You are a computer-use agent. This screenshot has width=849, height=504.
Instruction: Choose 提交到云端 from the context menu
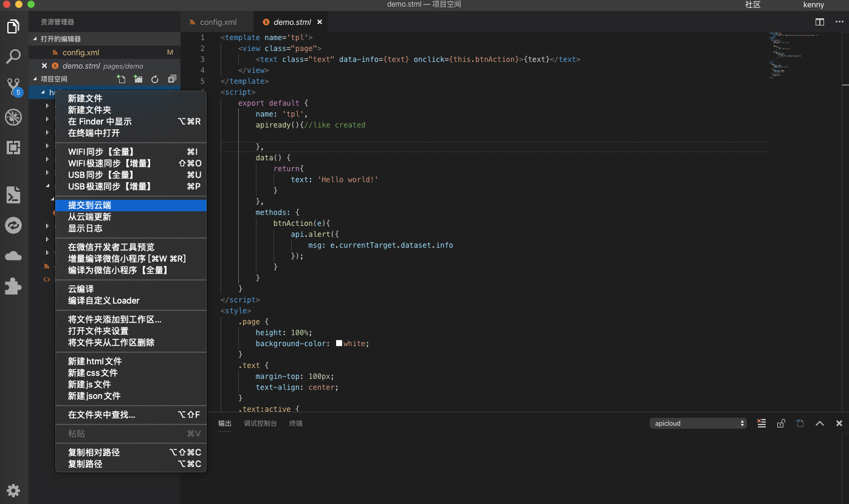tap(131, 205)
